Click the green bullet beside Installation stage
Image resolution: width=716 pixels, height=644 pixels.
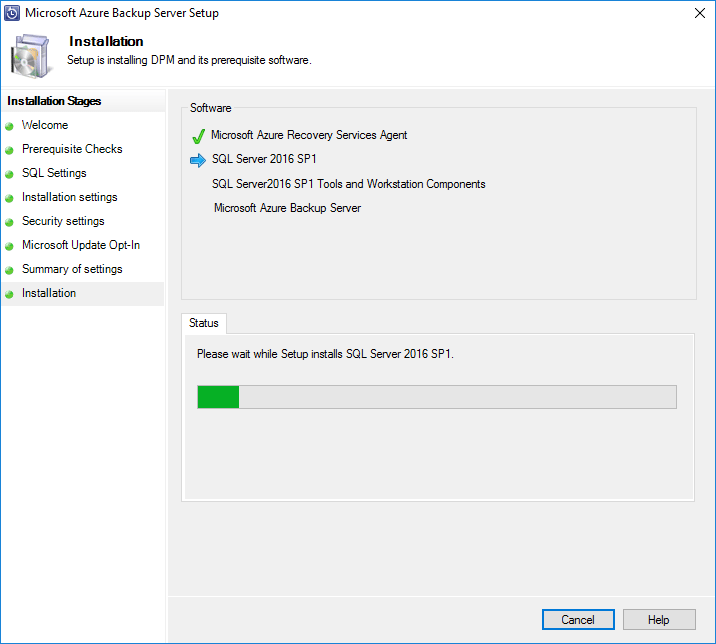coord(9,294)
